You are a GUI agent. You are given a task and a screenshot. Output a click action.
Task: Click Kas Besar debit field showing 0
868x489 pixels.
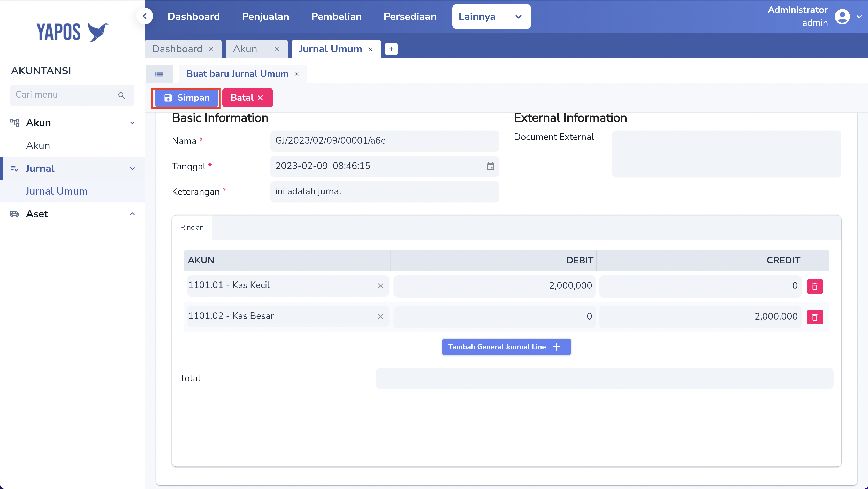[x=494, y=317]
